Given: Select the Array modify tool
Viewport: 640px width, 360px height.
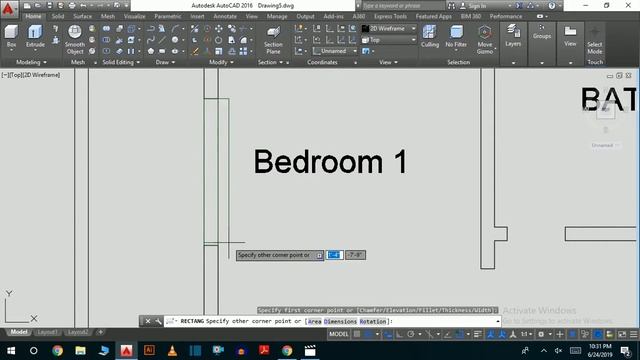Looking at the screenshot, I should click(244, 51).
